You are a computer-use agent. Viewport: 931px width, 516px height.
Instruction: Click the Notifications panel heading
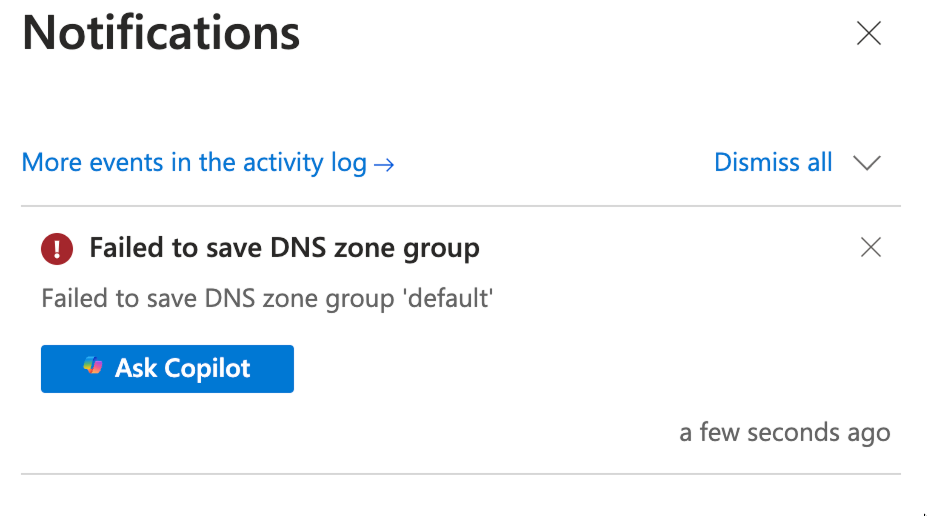(x=161, y=34)
